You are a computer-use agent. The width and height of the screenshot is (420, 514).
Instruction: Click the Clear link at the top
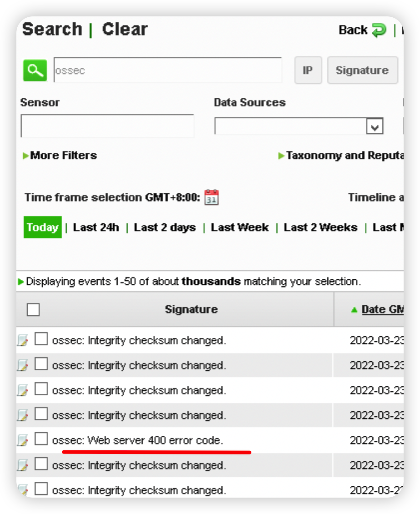click(125, 29)
